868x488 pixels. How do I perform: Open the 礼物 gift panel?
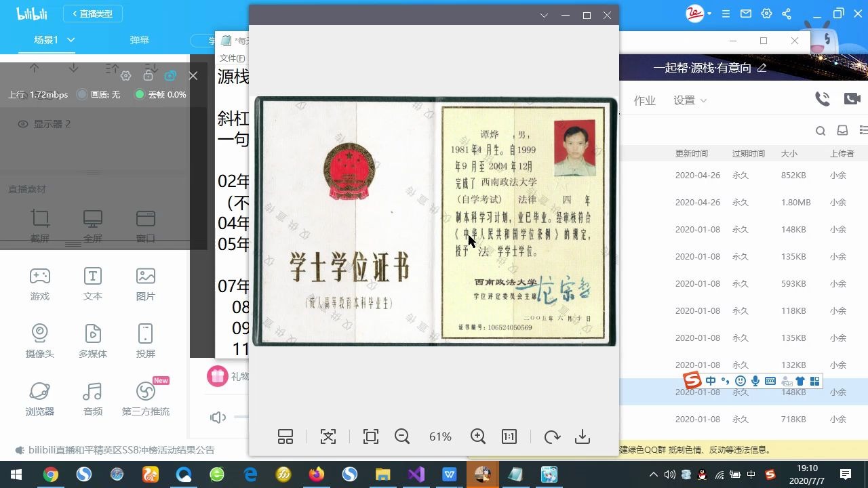tap(228, 376)
